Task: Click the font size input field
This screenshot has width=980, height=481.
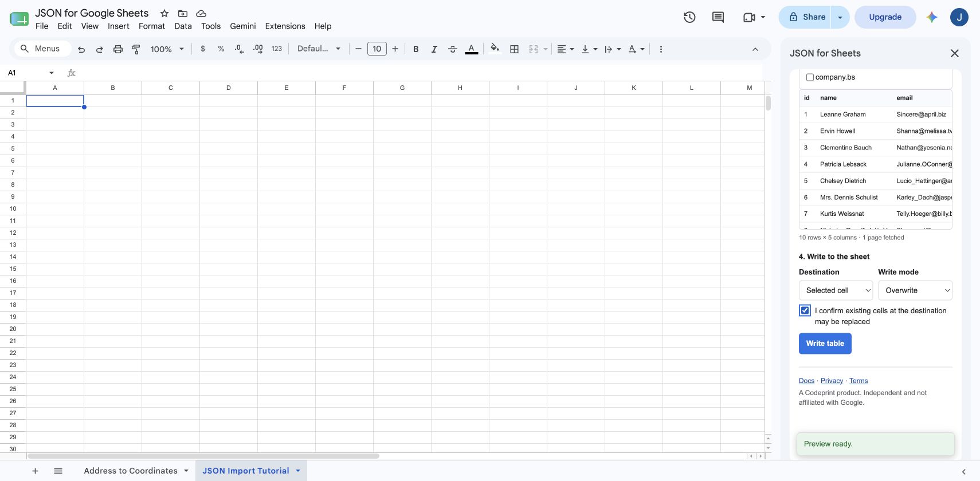Action: 377,49
